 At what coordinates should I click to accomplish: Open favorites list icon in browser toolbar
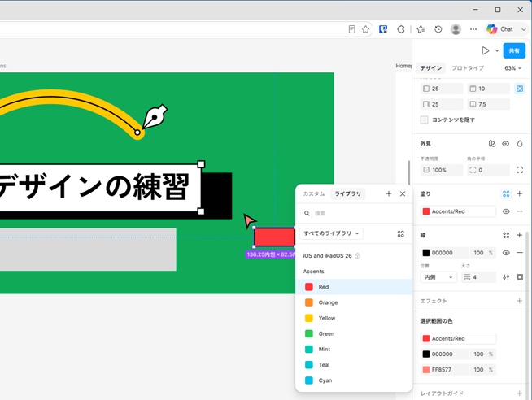tap(421, 29)
